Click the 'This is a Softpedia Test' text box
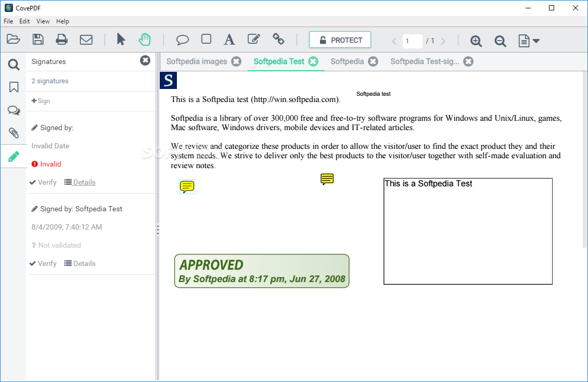This screenshot has width=588, height=382. tap(468, 231)
